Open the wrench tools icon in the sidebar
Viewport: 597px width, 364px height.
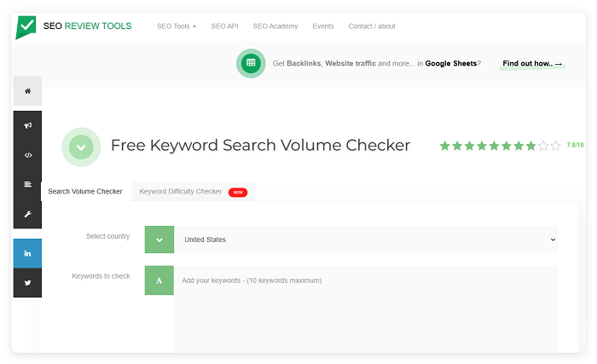27,214
